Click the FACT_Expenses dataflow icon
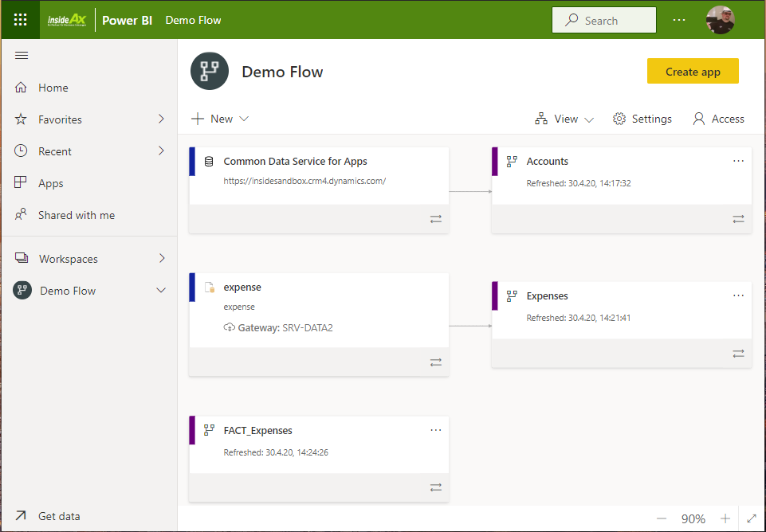 209,430
